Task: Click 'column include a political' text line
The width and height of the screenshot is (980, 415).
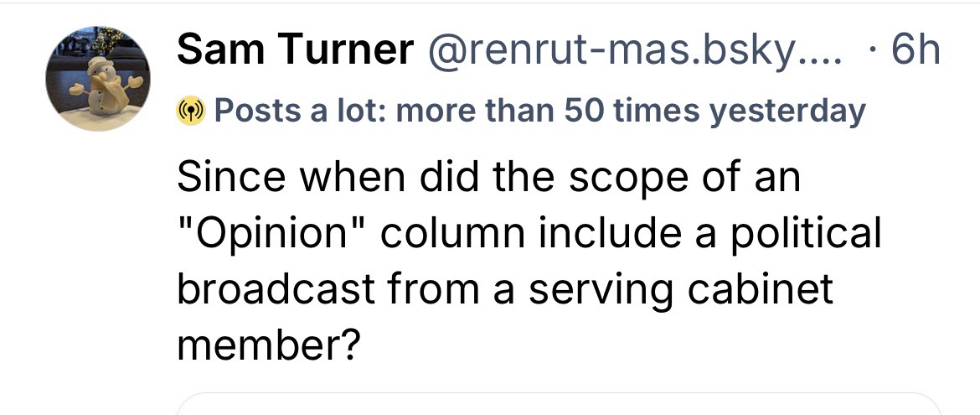Action: click(x=632, y=233)
